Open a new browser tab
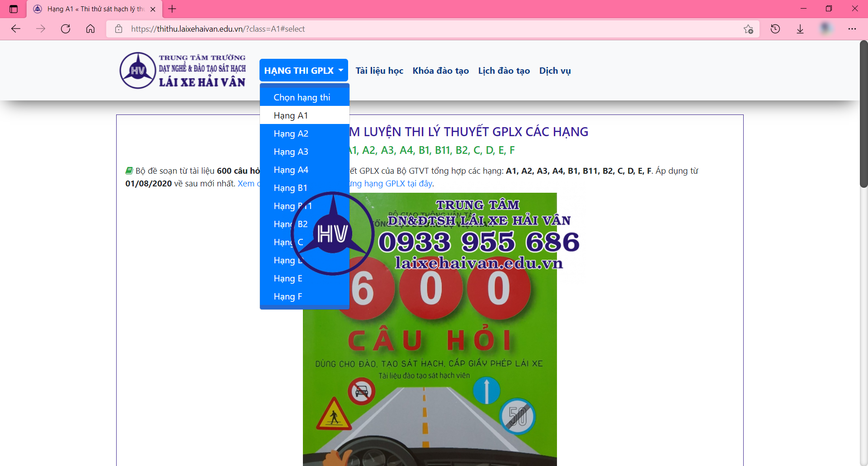This screenshot has width=868, height=466. [x=172, y=9]
